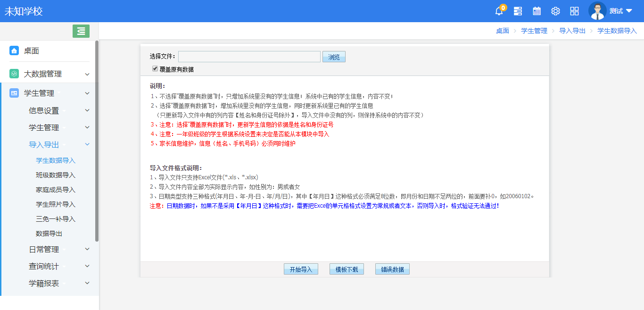The width and height of the screenshot is (644, 310).
Task: Click the database list icon in top bar
Action: coord(518,10)
